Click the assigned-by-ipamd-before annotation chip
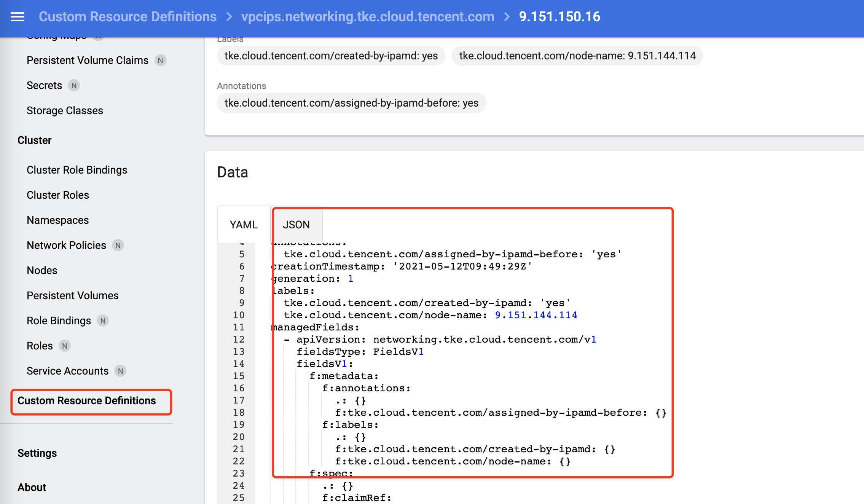The height and width of the screenshot is (504, 864). pos(351,103)
